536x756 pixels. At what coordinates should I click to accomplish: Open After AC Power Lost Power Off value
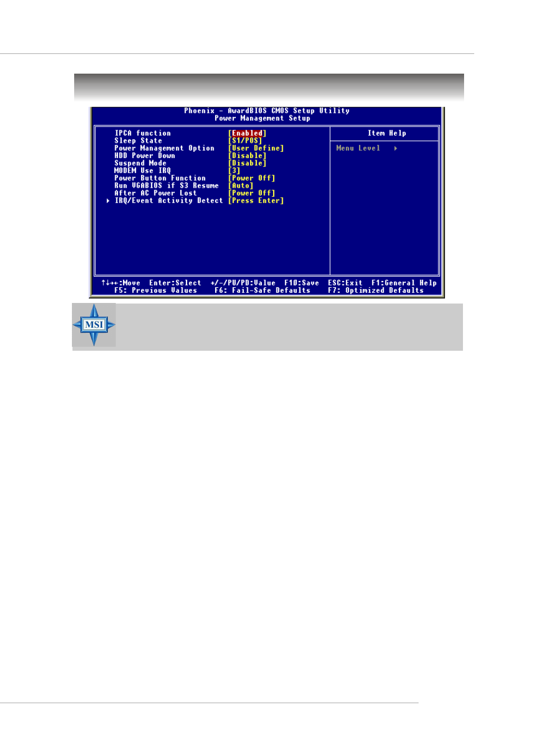(252, 193)
